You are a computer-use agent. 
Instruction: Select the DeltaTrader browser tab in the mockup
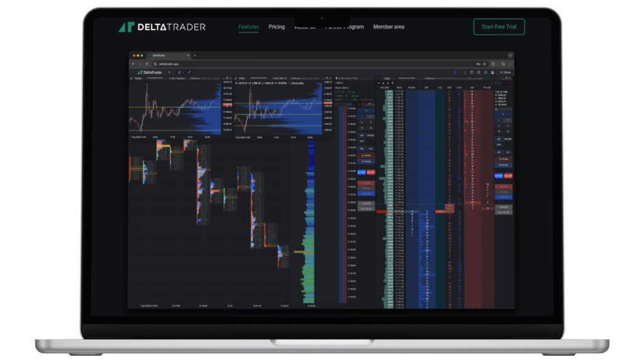coord(169,55)
